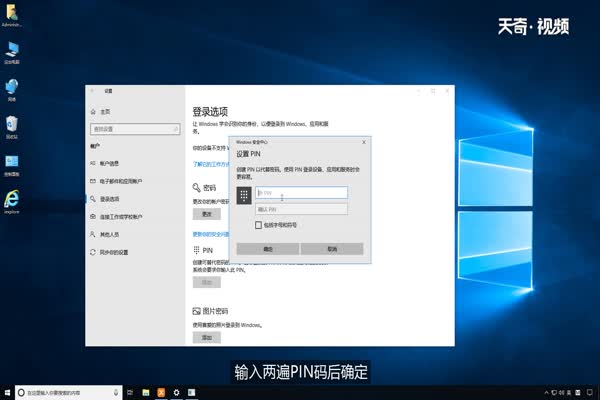Click the microphone icon in taskbar search

coord(116,392)
